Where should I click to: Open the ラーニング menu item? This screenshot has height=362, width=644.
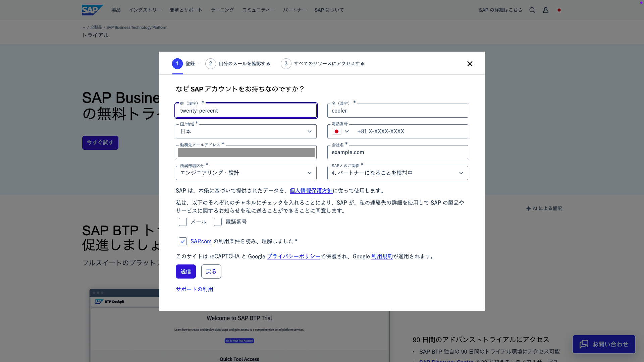[222, 10]
